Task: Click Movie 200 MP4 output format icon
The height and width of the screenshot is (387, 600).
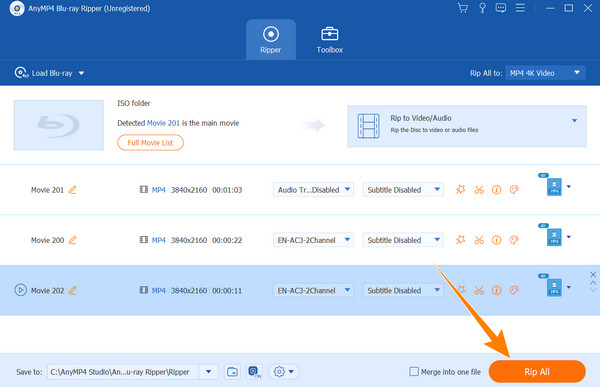Action: [554, 237]
